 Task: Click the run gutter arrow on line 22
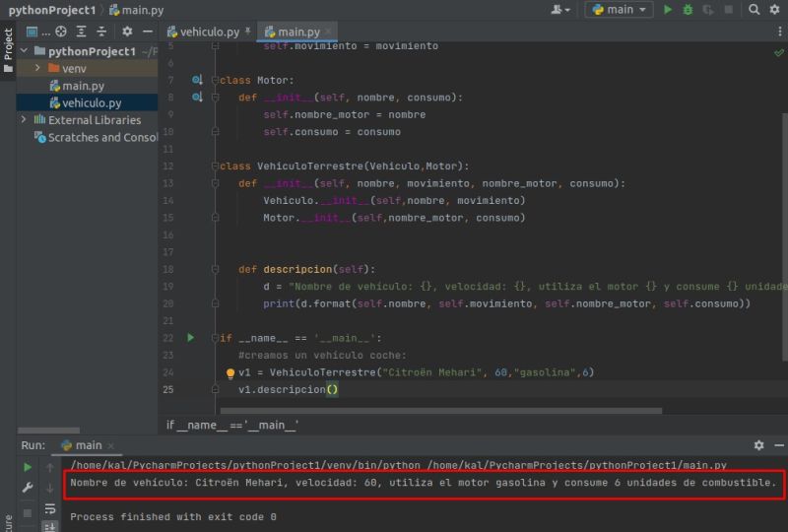(x=190, y=337)
